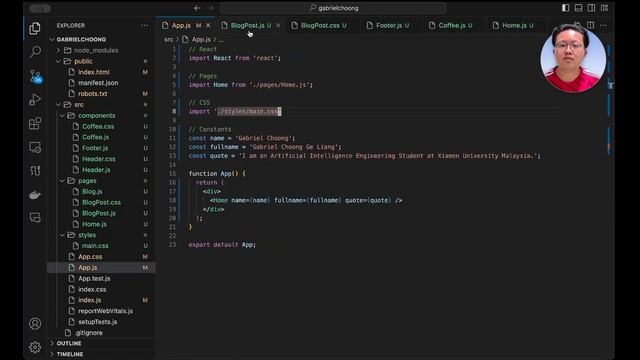Viewport: 640px width, 360px height.
Task: Open App.test.js file
Action: (x=94, y=278)
